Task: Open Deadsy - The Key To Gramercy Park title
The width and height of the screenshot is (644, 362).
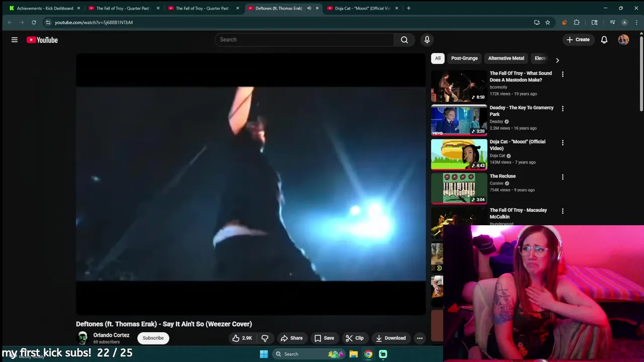Action: coord(521,111)
